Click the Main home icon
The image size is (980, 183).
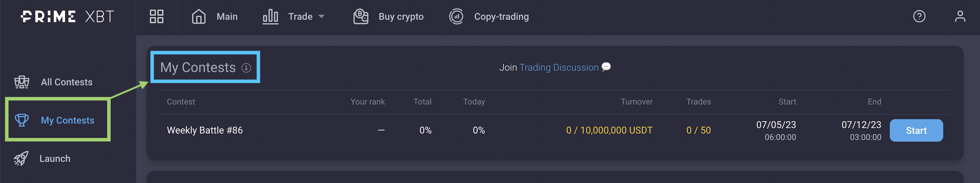coord(199,16)
